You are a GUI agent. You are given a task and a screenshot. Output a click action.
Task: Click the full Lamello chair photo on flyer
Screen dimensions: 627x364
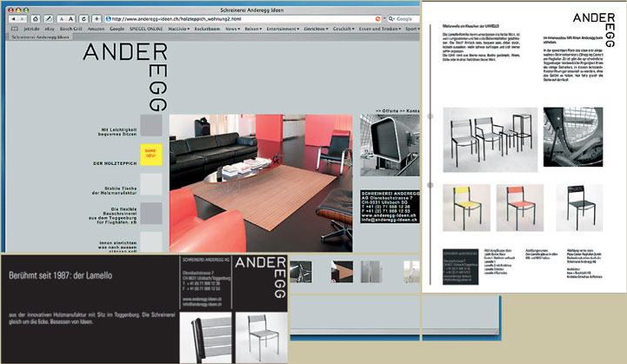[x=262, y=338]
